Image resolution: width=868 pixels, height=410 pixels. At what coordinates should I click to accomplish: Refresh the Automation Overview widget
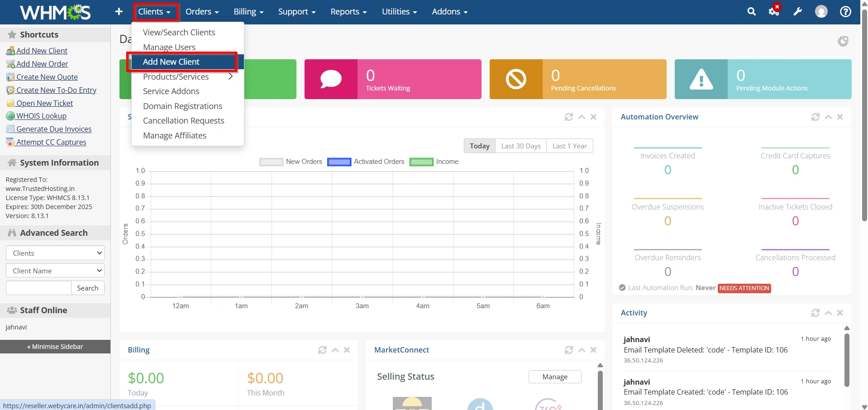(x=816, y=117)
